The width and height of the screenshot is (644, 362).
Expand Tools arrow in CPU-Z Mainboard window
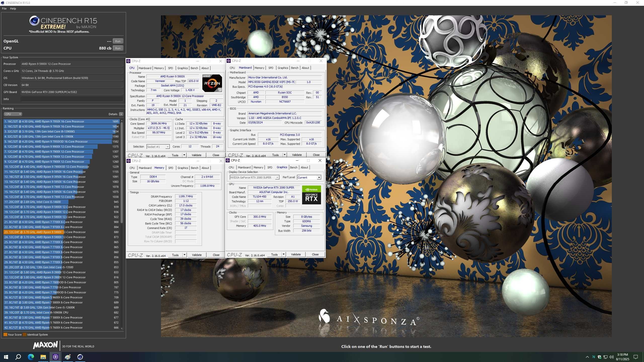pyautogui.click(x=285, y=155)
